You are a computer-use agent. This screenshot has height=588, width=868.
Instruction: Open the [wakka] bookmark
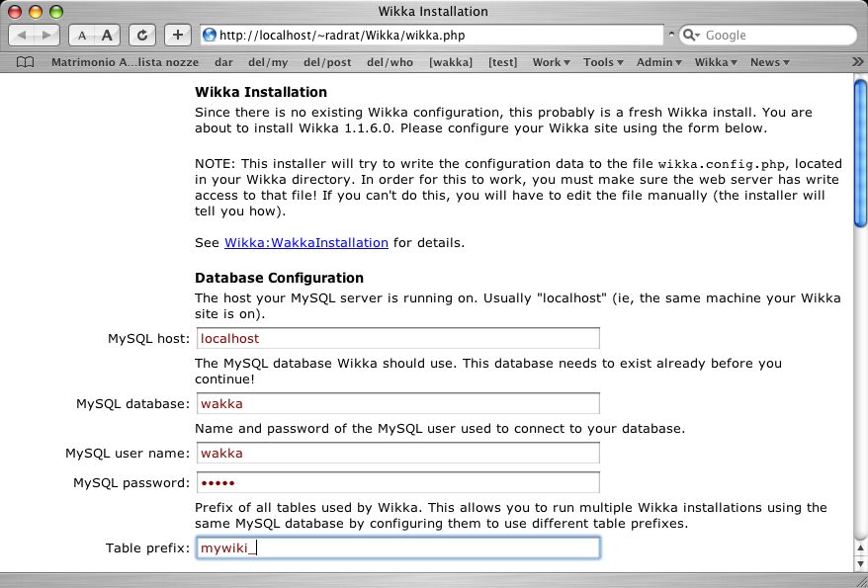[x=451, y=62]
